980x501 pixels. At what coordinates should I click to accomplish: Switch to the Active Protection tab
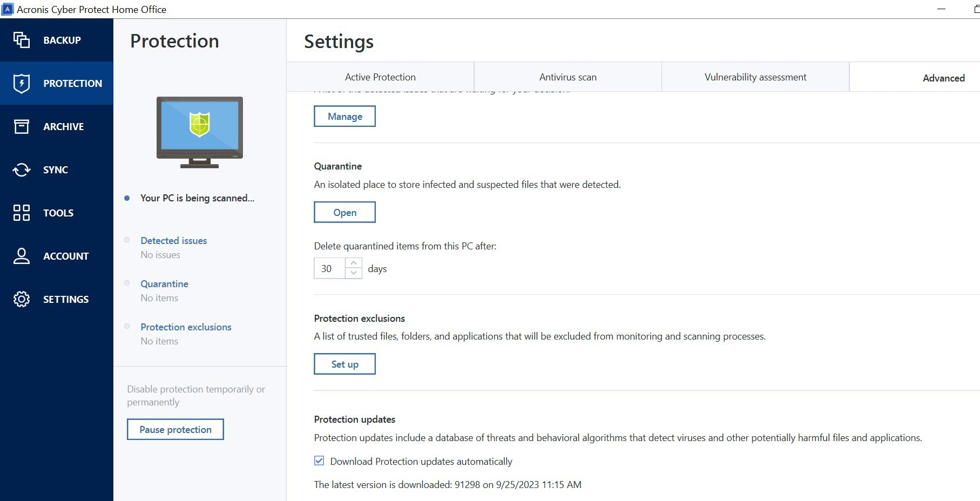tap(380, 77)
